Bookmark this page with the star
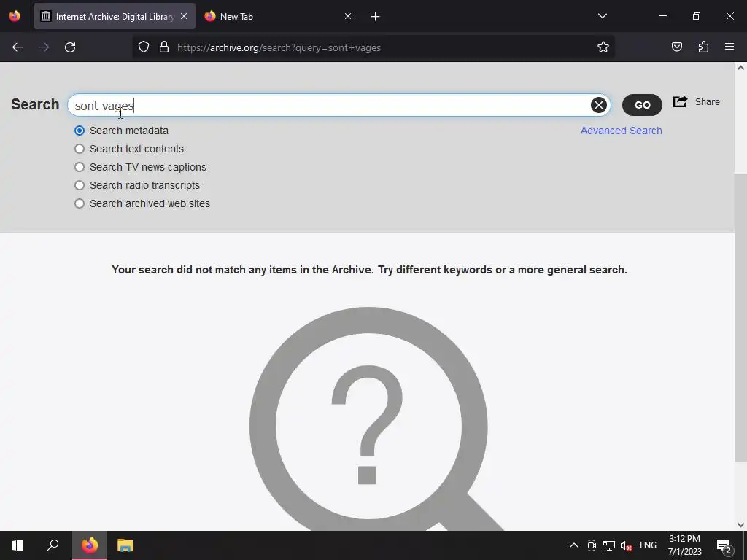The height and width of the screenshot is (560, 747). 603,47
